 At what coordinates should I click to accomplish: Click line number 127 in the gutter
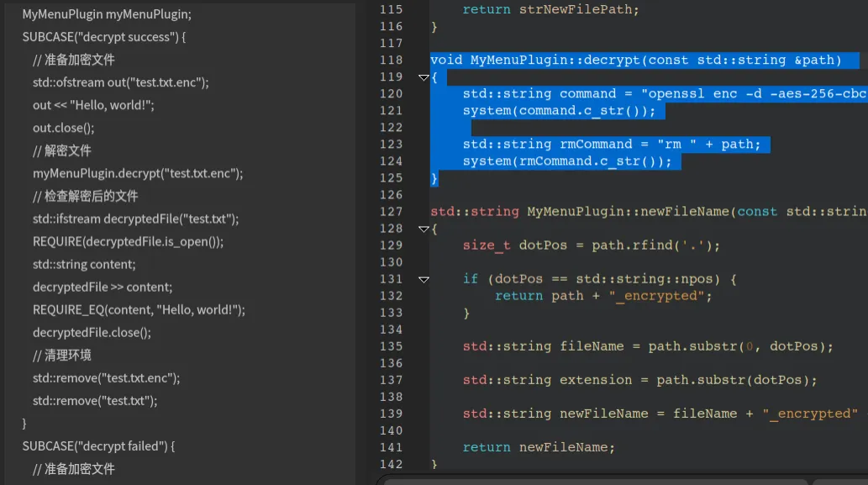pyautogui.click(x=391, y=212)
